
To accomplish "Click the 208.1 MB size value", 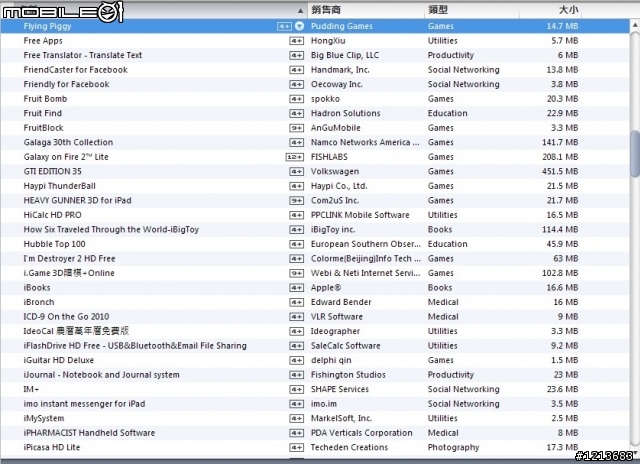I will tap(560, 157).
